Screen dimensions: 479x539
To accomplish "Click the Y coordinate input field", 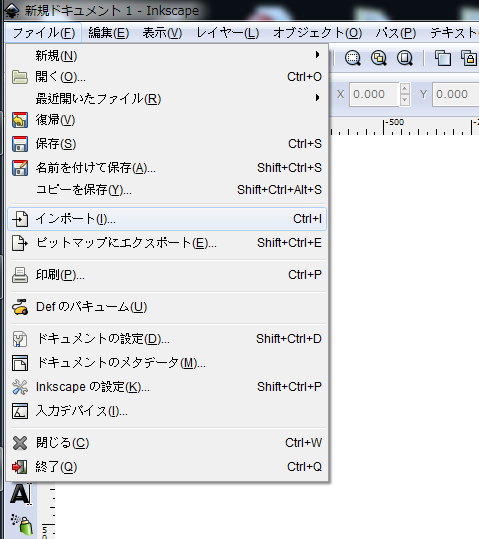I will pyautogui.click(x=456, y=94).
